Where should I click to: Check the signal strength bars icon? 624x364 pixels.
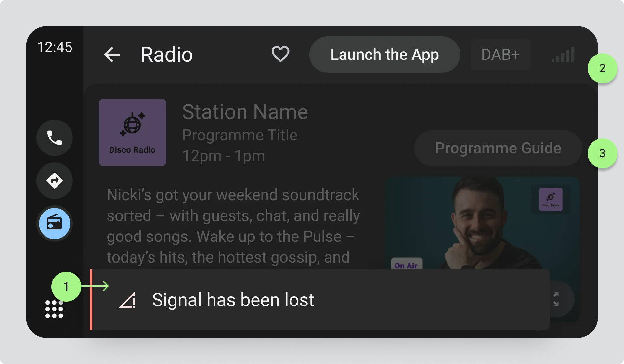tap(563, 55)
